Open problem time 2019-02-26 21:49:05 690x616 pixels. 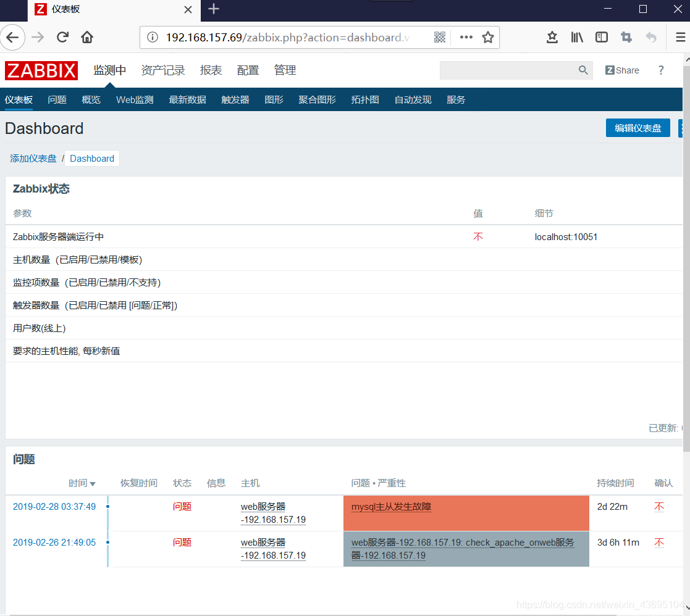[x=54, y=543]
